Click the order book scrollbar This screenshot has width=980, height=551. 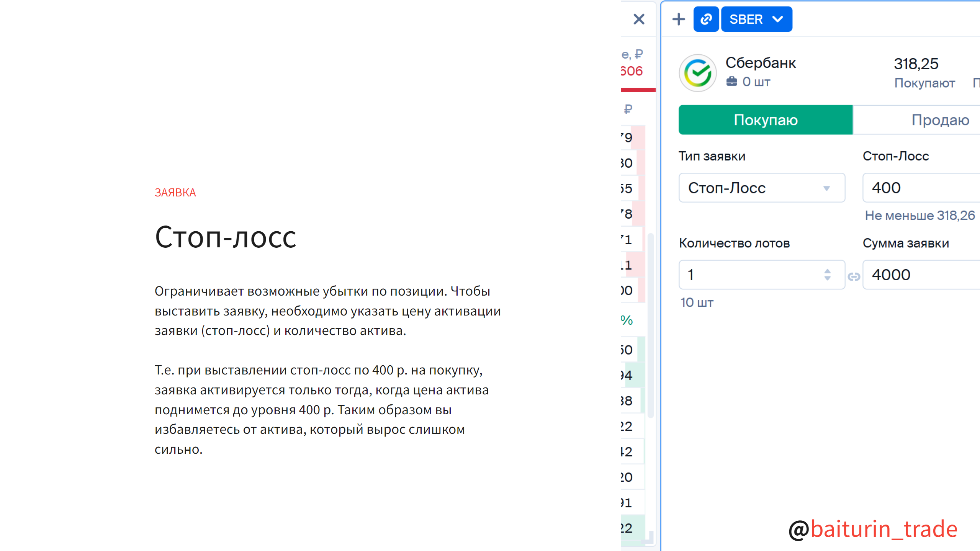coord(650,325)
